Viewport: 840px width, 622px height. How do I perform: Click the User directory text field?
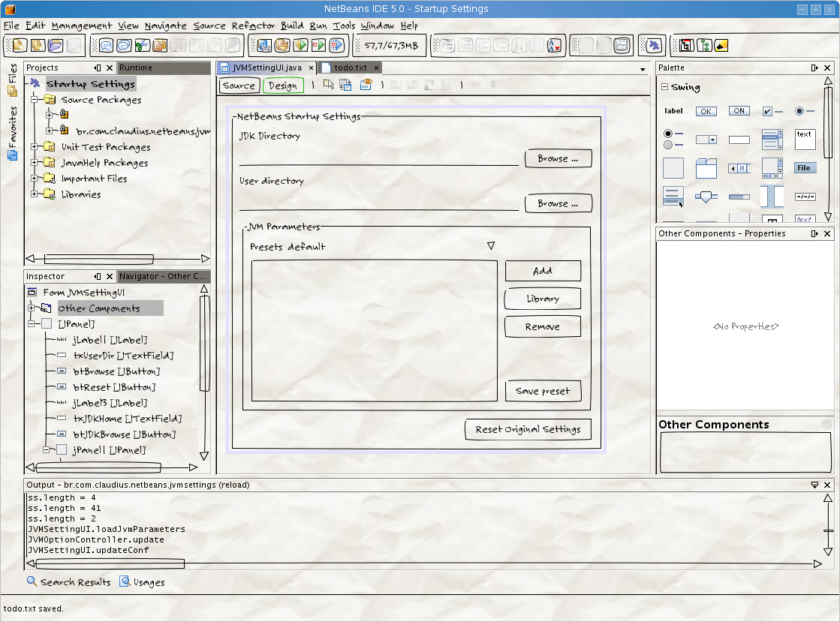(379, 204)
